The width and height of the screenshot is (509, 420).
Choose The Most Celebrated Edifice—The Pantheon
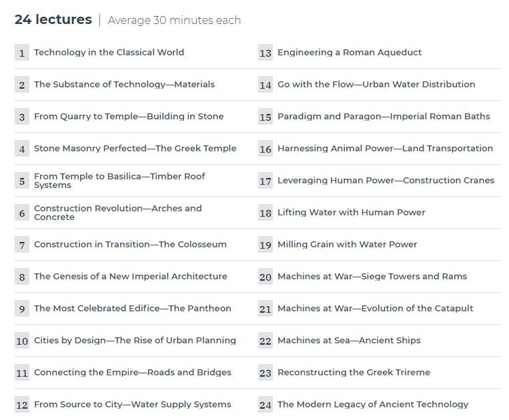133,309
